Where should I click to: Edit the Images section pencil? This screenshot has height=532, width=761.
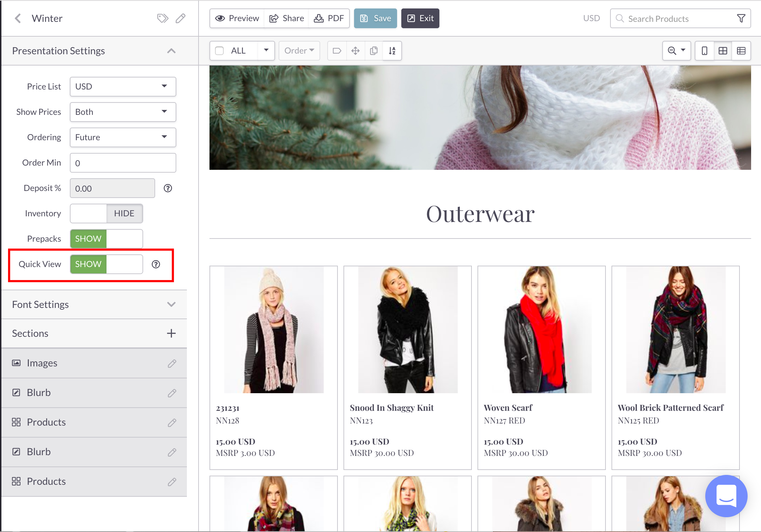[x=172, y=363]
